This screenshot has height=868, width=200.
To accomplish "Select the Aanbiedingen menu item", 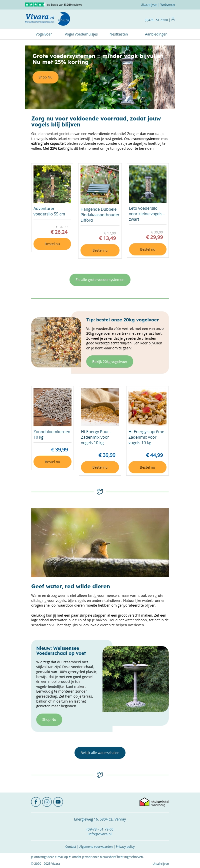I will 156,34.
